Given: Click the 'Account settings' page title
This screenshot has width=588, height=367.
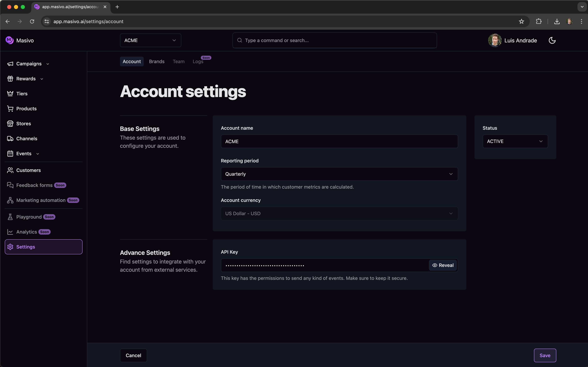Looking at the screenshot, I should (183, 92).
